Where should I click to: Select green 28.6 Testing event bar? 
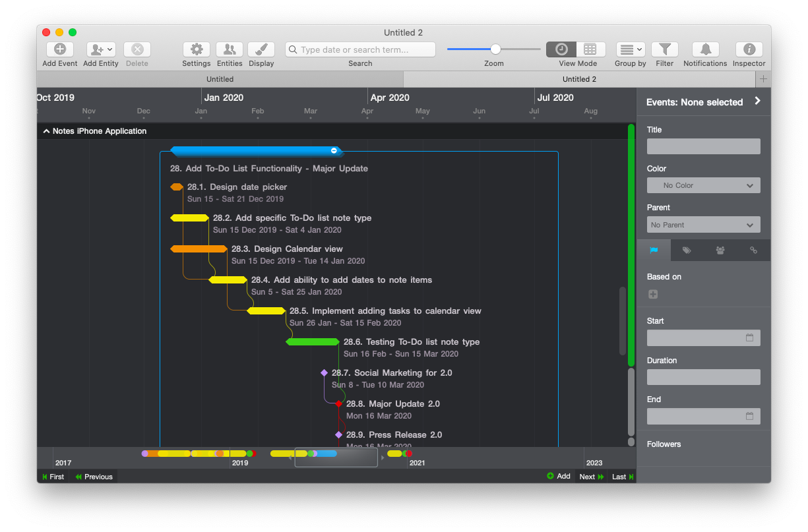tap(313, 342)
